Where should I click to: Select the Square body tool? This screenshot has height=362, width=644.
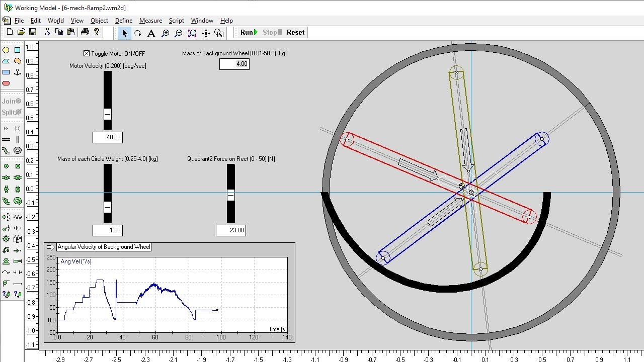coord(17,50)
